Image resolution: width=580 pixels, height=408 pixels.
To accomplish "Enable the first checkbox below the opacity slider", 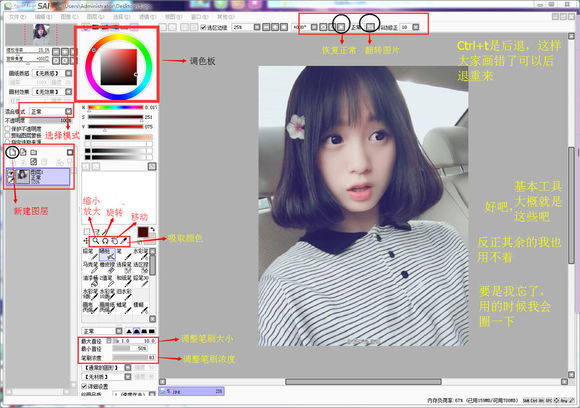I will 7,129.
